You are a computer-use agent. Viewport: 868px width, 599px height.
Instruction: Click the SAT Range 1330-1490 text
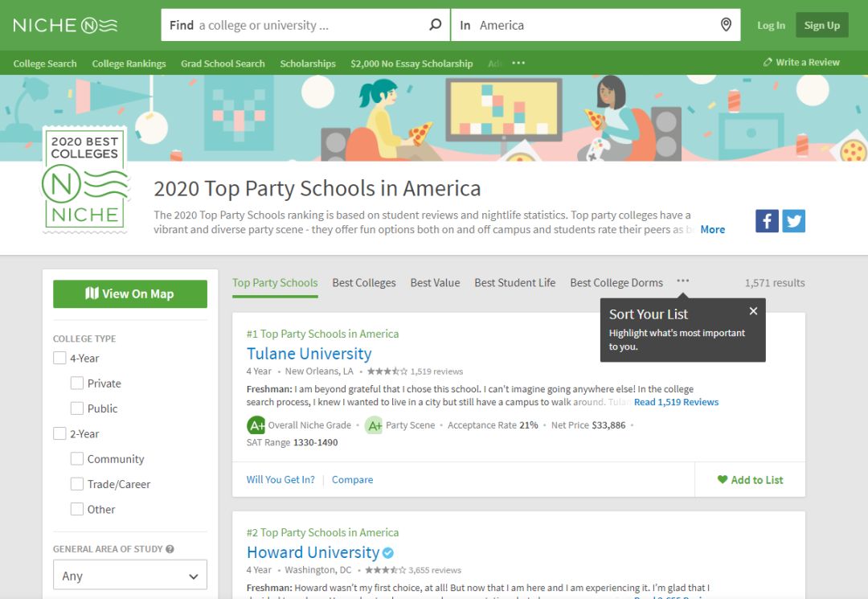(x=292, y=442)
